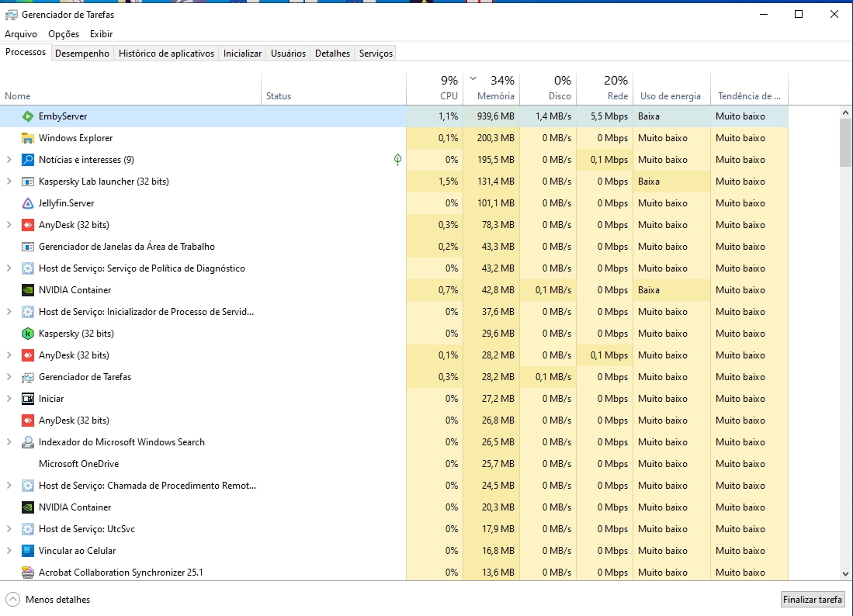Click the Indexador do Microsoft Windows Search icon
The image size is (853, 616).
(28, 442)
